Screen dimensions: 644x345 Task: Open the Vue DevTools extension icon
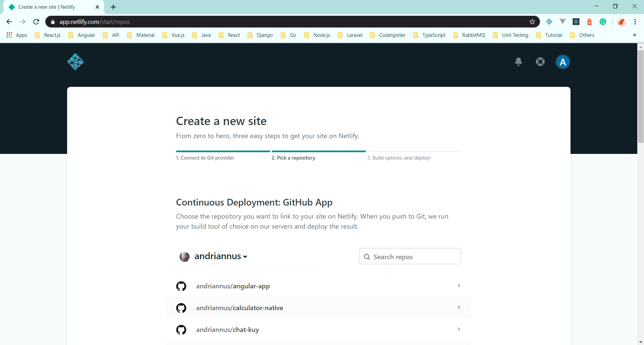tap(562, 21)
